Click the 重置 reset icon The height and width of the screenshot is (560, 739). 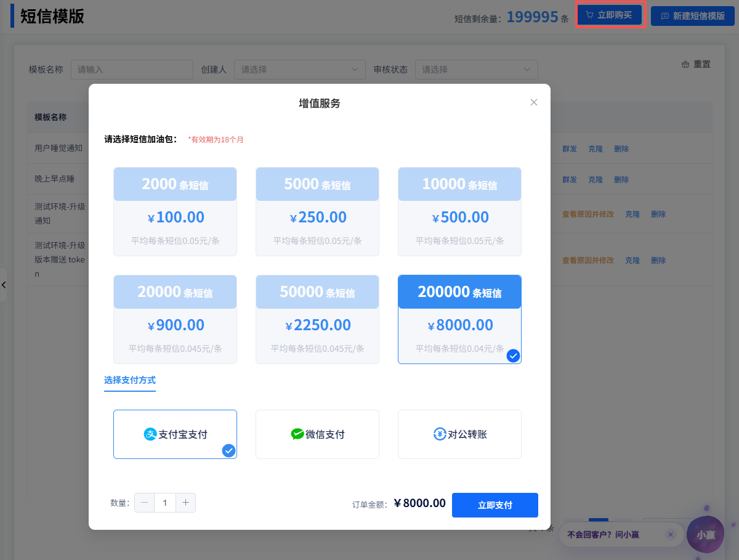[x=685, y=64]
